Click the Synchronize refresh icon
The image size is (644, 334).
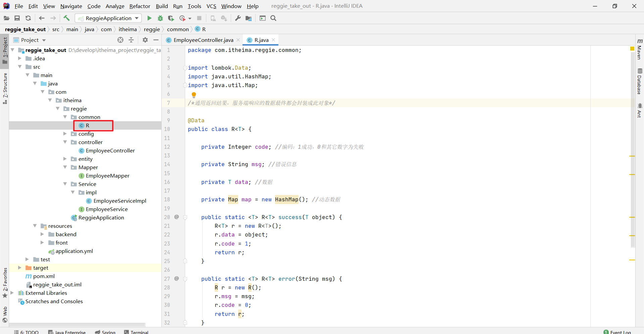(x=28, y=18)
